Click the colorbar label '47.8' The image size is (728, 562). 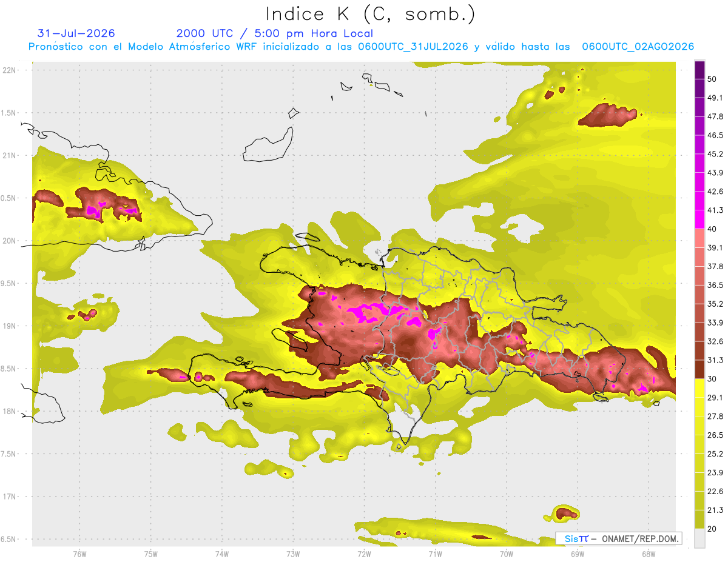(x=715, y=116)
